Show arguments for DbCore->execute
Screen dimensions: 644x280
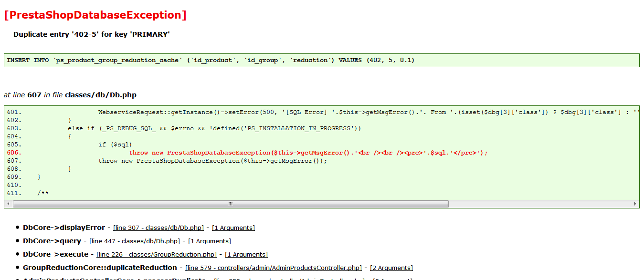pos(246,255)
